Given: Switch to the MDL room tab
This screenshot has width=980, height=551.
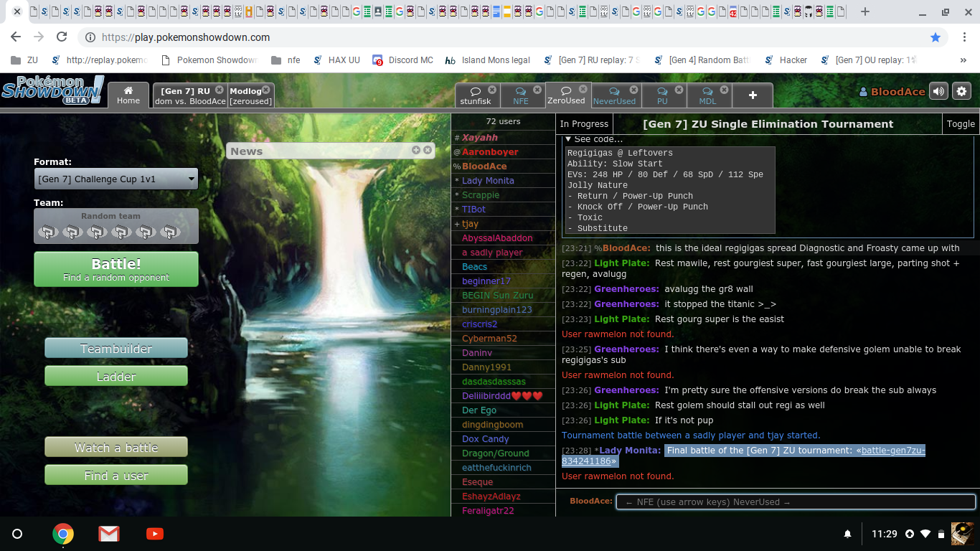Looking at the screenshot, I should coord(707,96).
